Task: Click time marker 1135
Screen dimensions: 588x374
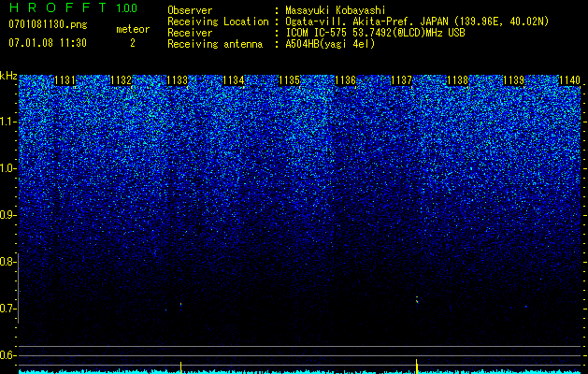Action: pos(290,80)
